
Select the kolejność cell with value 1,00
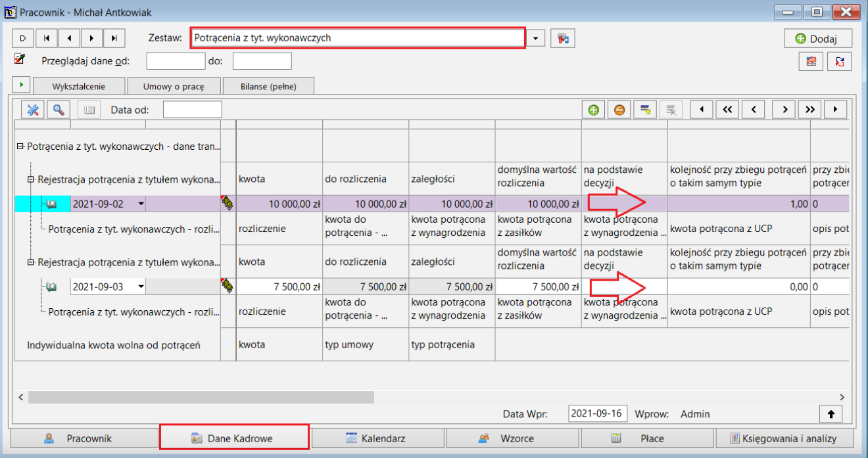click(739, 204)
